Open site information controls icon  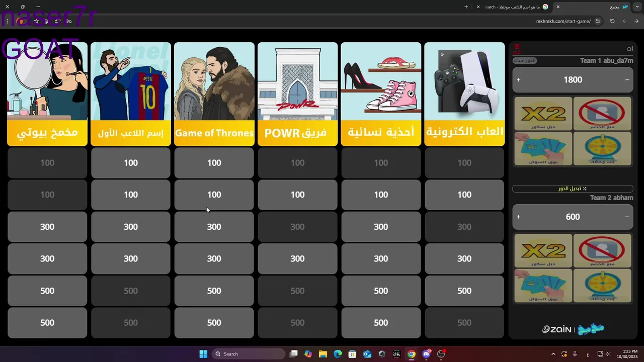click(598, 21)
